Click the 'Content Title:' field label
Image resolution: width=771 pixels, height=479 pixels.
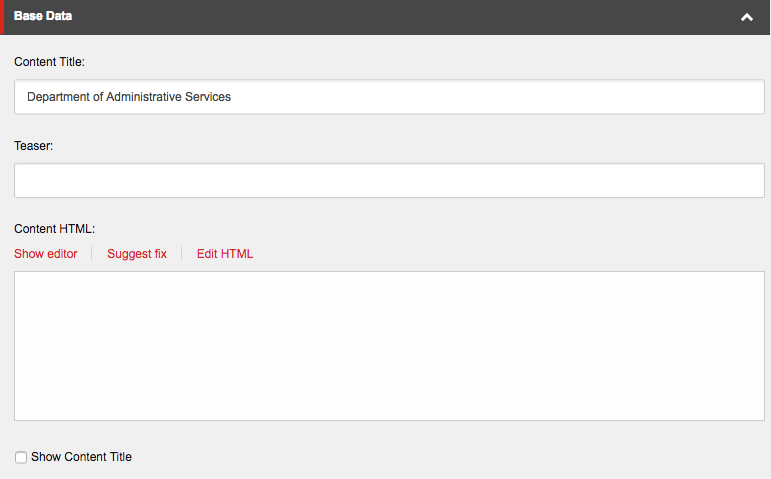pos(50,62)
